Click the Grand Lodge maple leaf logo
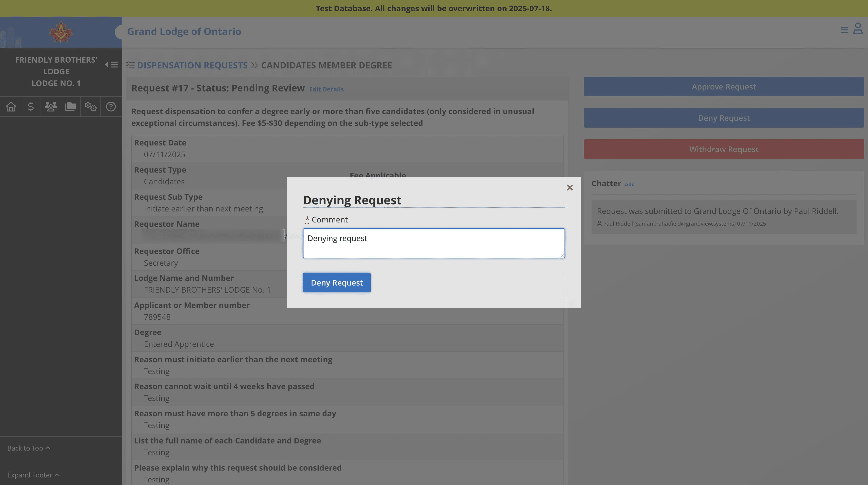 (x=61, y=32)
